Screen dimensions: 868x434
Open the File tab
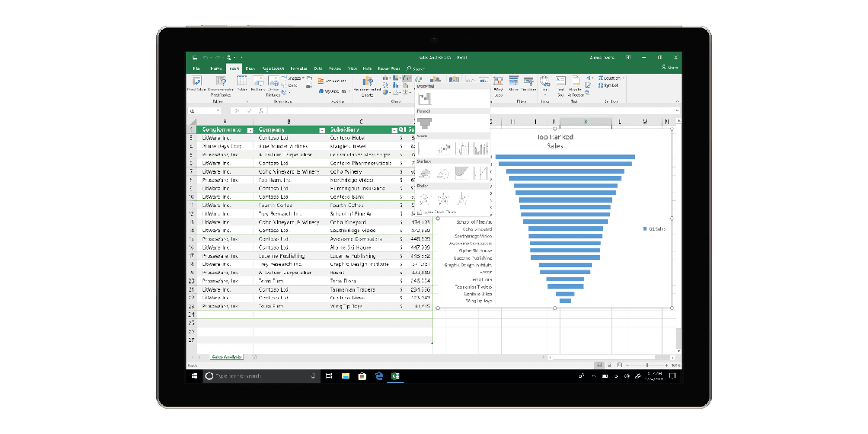[x=195, y=68]
